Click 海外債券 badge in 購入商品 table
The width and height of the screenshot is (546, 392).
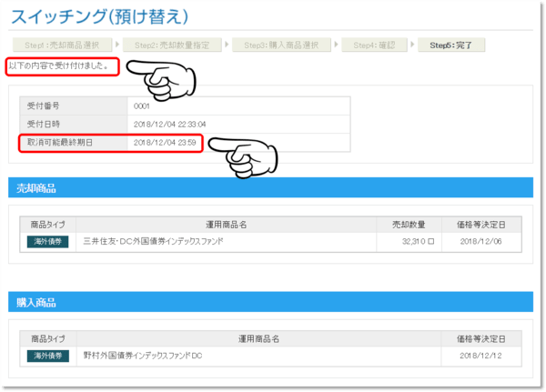point(47,356)
